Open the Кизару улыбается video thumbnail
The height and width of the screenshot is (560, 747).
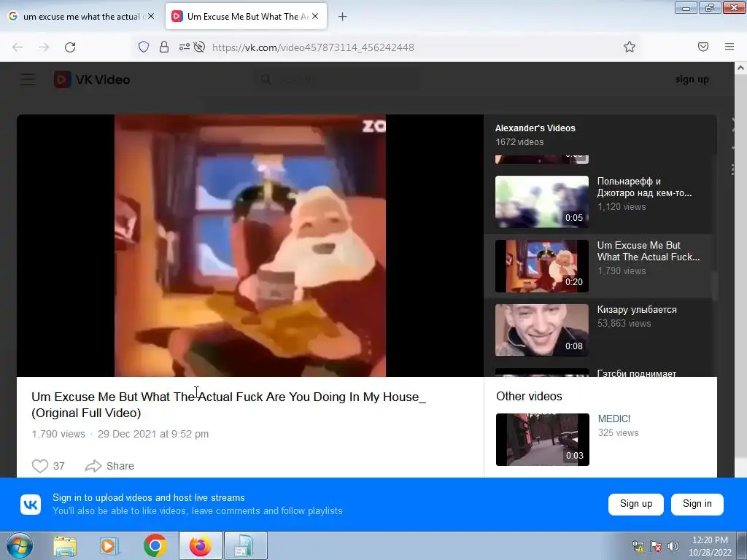pyautogui.click(x=542, y=330)
